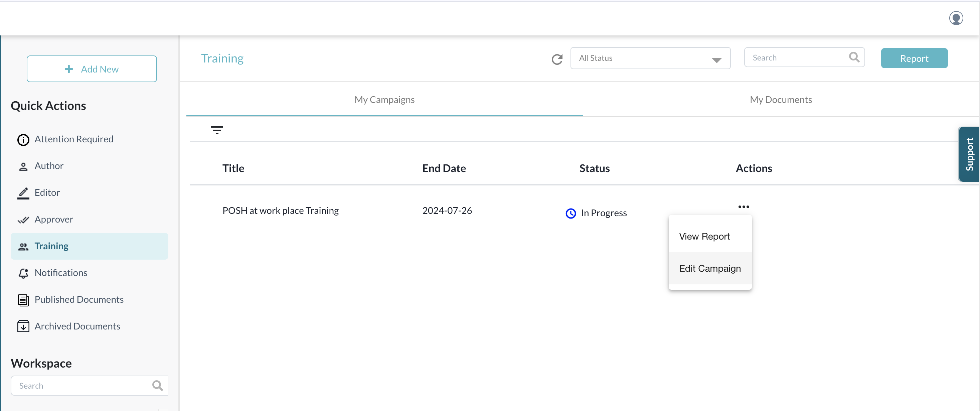Select View Report from the context menu
This screenshot has width=980, height=411.
[704, 236]
